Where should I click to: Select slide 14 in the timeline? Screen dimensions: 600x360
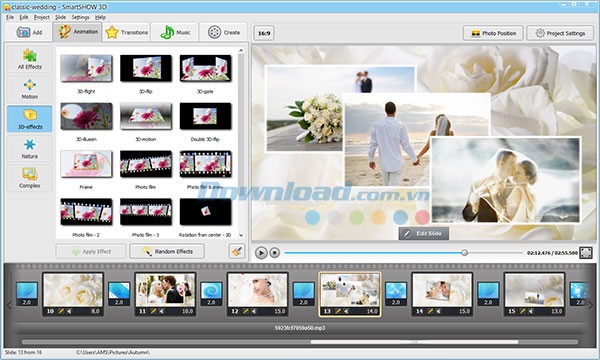(x=442, y=294)
